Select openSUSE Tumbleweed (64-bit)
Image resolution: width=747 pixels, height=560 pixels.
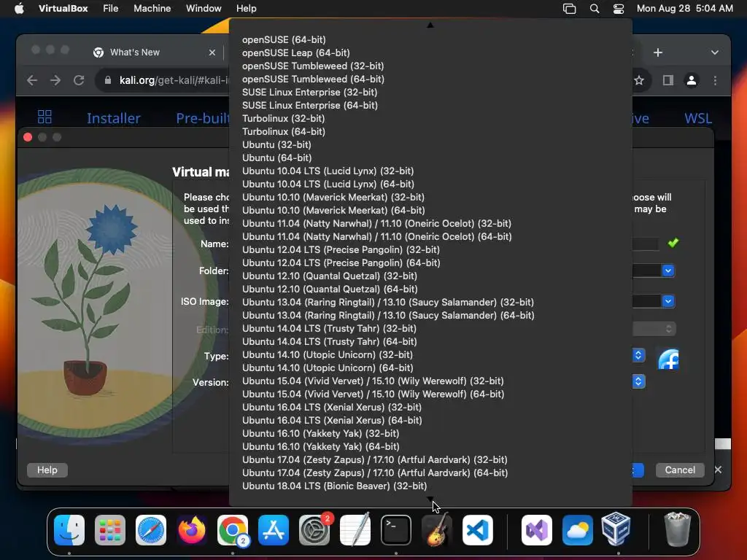coord(313,79)
